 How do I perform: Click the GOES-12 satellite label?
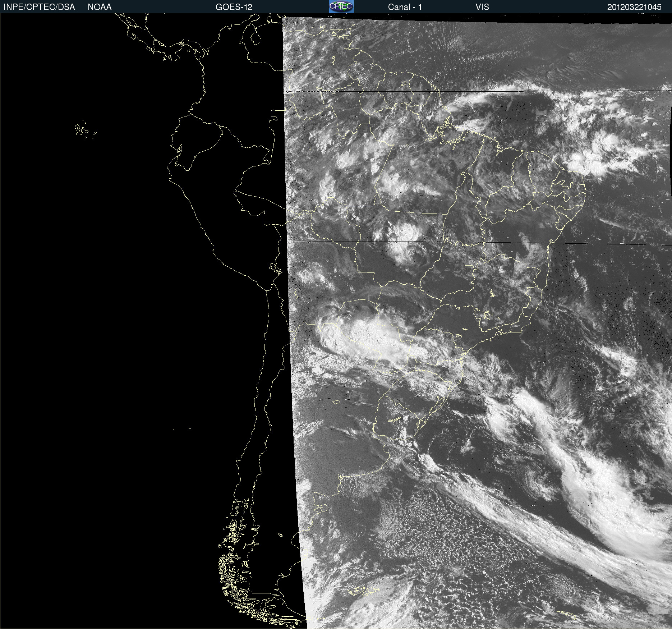(234, 7)
